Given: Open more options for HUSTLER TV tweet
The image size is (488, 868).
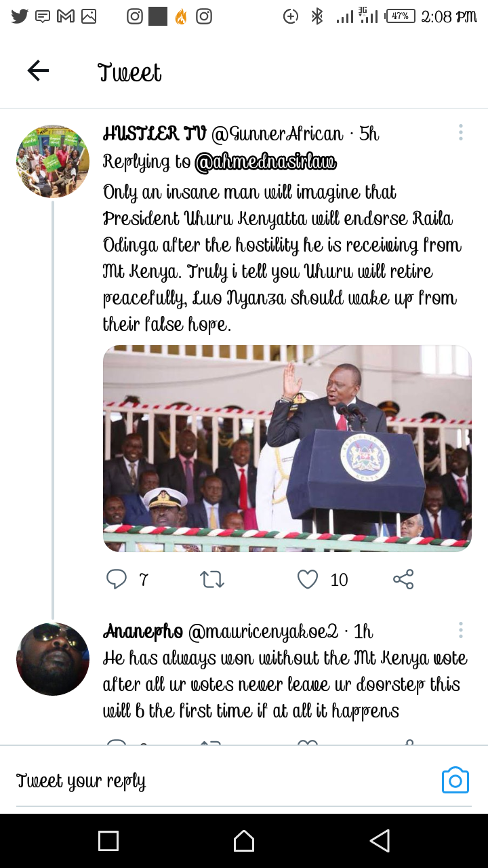Looking at the screenshot, I should (460, 132).
